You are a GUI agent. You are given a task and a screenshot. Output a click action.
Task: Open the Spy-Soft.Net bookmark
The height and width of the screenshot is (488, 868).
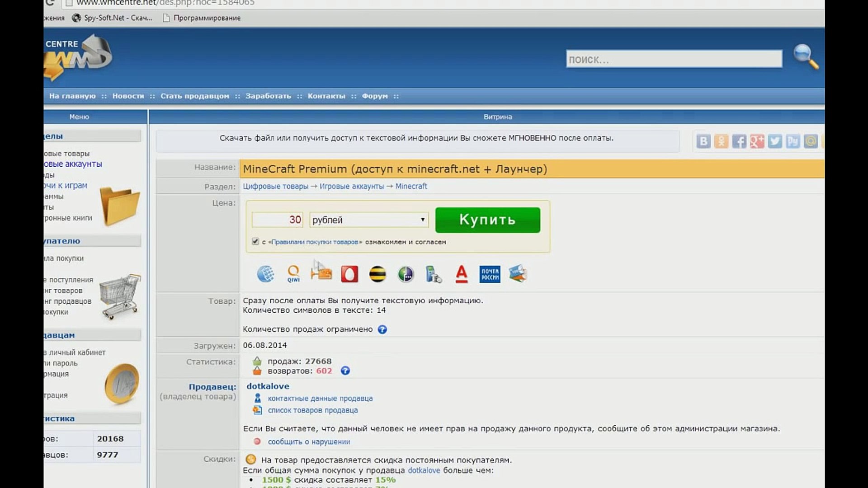click(112, 18)
